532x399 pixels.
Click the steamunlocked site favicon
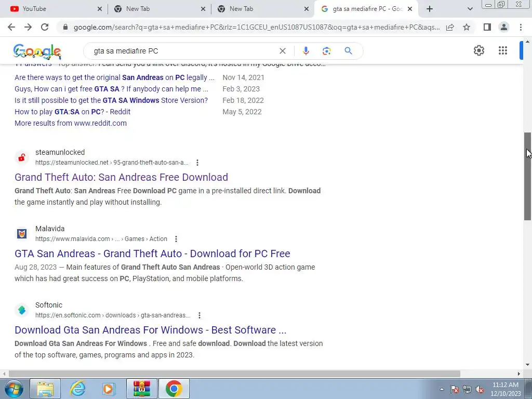[22, 157]
